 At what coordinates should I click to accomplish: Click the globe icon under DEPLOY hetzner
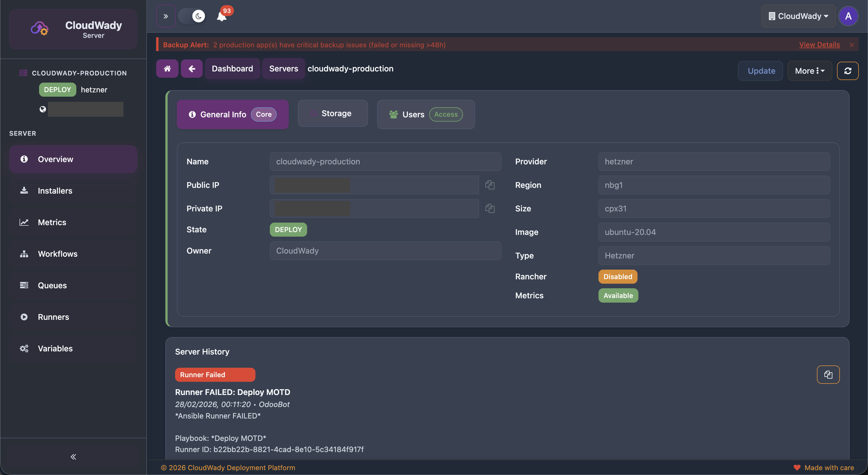coord(43,109)
